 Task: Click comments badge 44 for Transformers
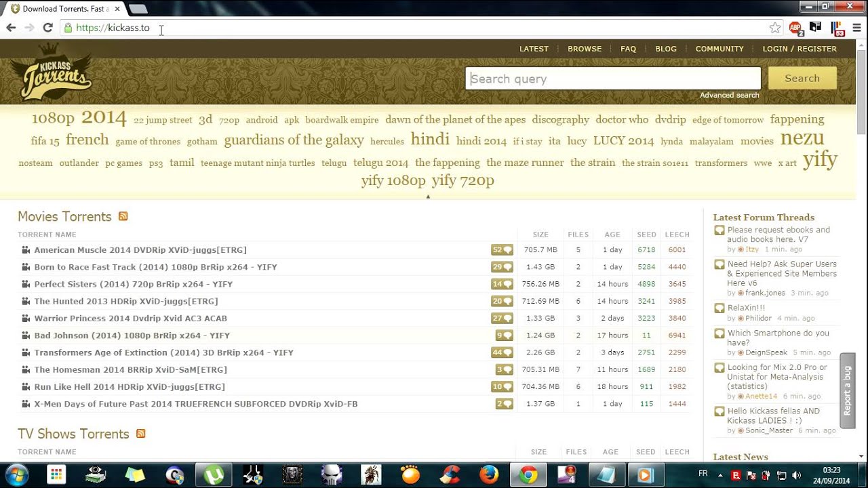pyautogui.click(x=502, y=352)
